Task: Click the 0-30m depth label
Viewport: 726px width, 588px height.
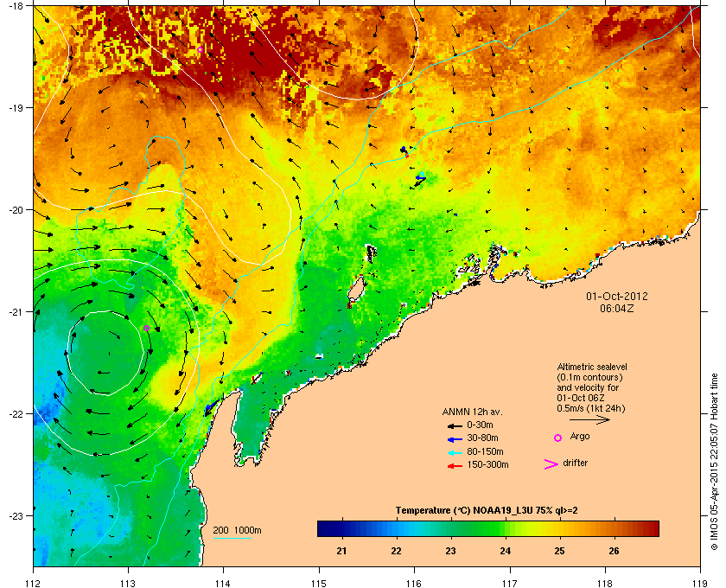Action: (480, 425)
